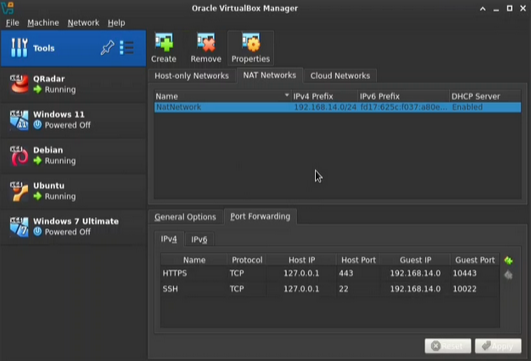Click the Windows 11 OS icon

coord(19,120)
